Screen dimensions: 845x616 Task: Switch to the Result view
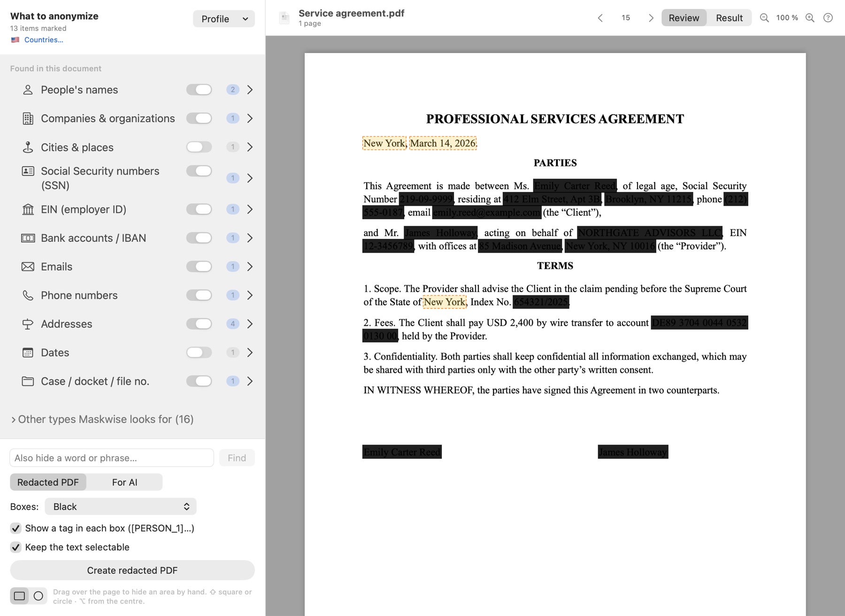tap(729, 18)
